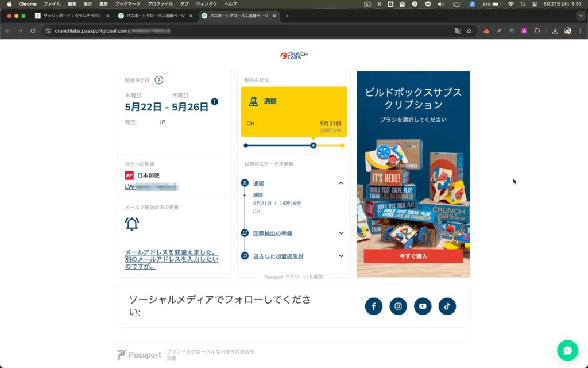Open the ウィンドウ menu
The height and width of the screenshot is (368, 588).
(206, 4)
